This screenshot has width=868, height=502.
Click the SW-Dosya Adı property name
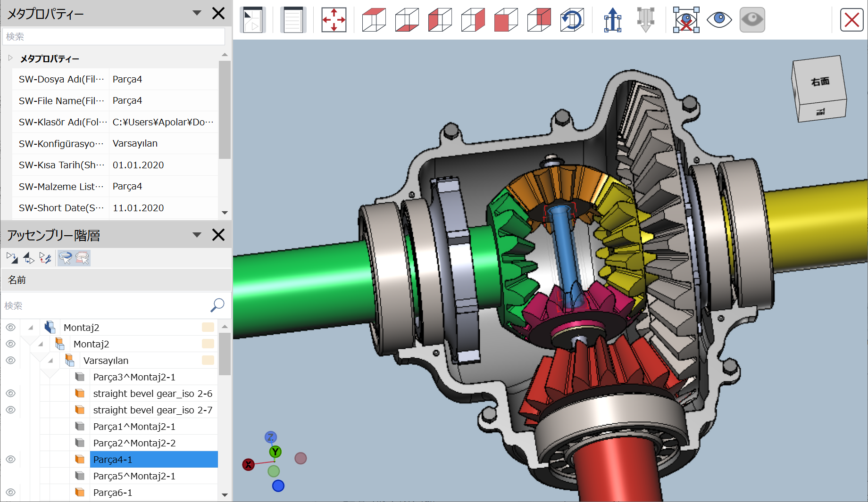coord(61,79)
